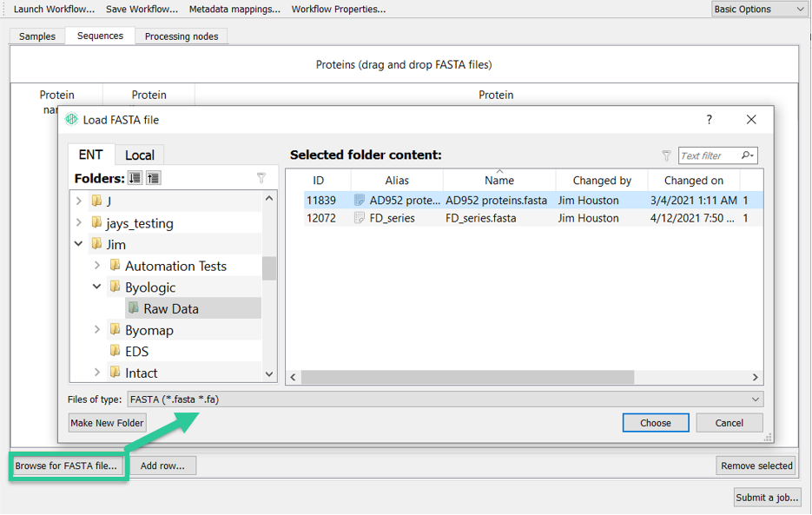Screen dimensions: 812x515
Task: Click the dialog help question mark
Action: pyautogui.click(x=709, y=120)
